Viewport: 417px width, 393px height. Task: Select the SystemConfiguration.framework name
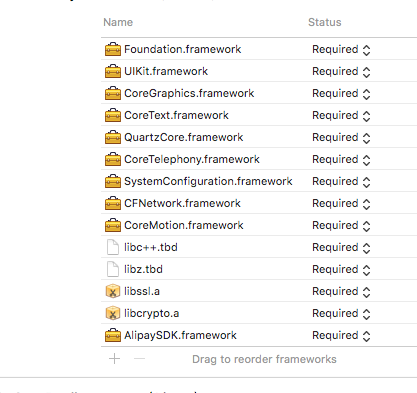tap(208, 181)
